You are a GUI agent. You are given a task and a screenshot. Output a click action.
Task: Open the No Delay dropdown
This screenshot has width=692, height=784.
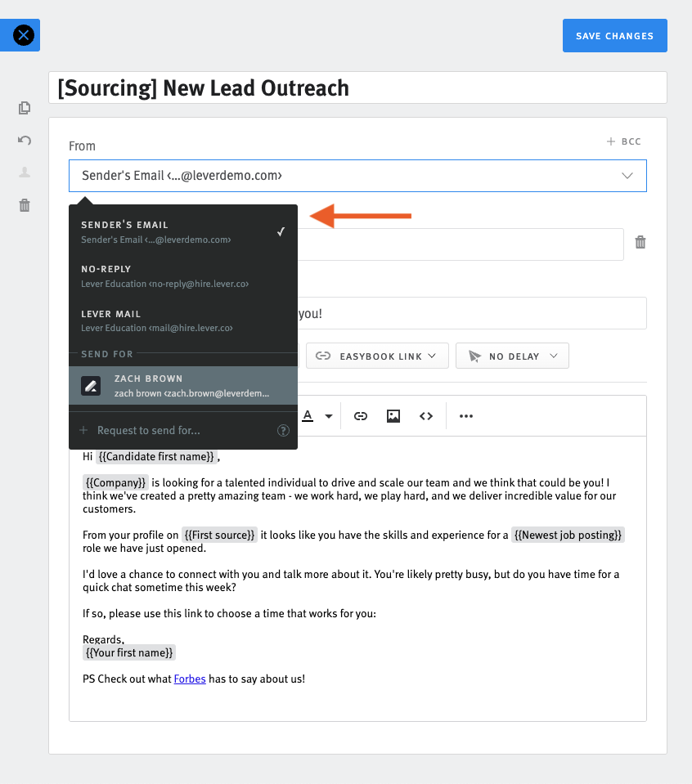tap(512, 356)
